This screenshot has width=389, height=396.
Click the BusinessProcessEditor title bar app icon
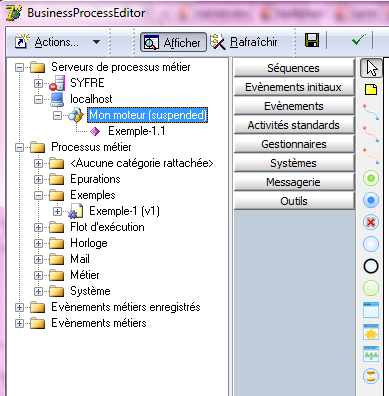pyautogui.click(x=14, y=13)
